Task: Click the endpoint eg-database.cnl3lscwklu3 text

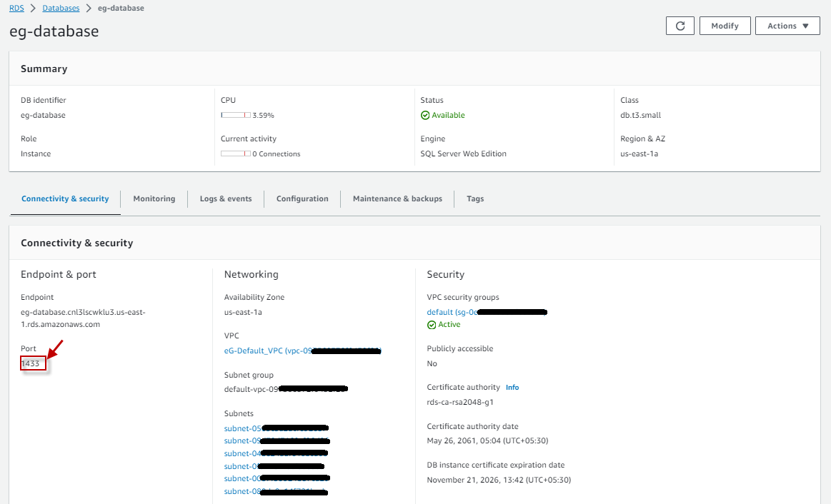Action: click(83, 318)
